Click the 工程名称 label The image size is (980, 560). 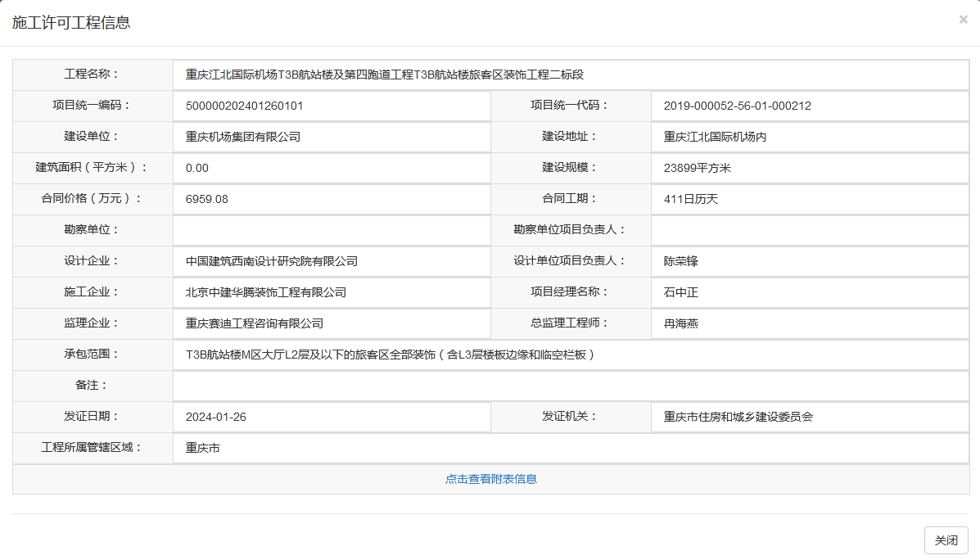tap(92, 75)
